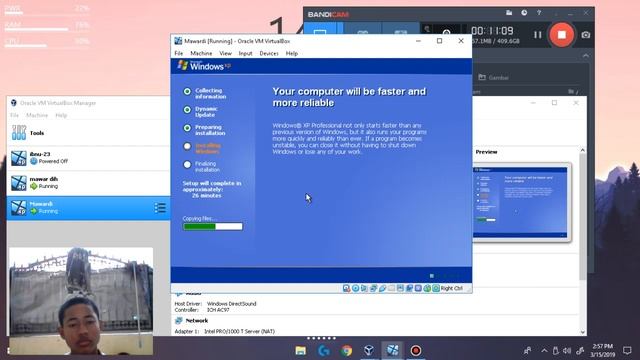This screenshot has width=640, height=360.
Task: Click the shared folders icon in VM status bar
Action: click(x=391, y=288)
